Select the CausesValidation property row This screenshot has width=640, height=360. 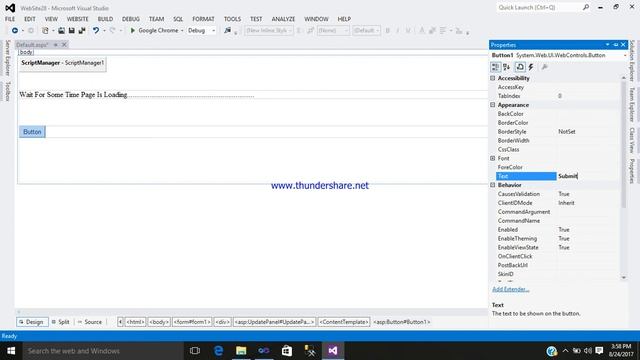(x=557, y=194)
